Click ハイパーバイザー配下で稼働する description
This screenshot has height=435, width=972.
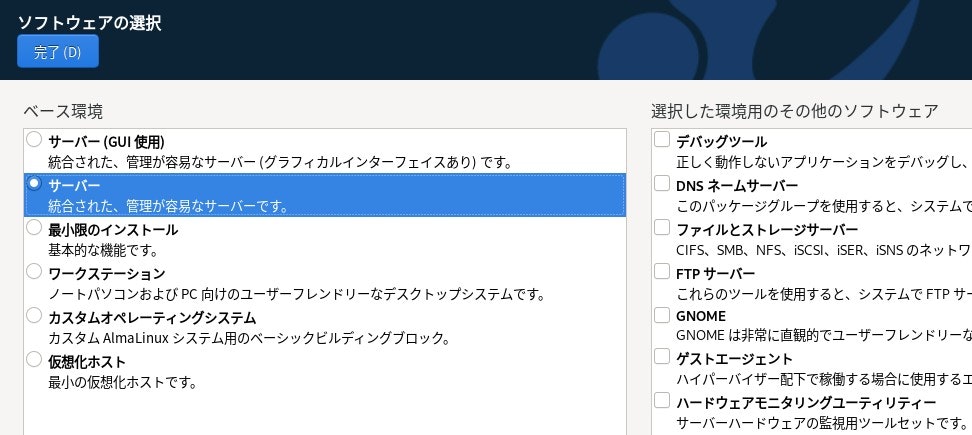click(824, 380)
